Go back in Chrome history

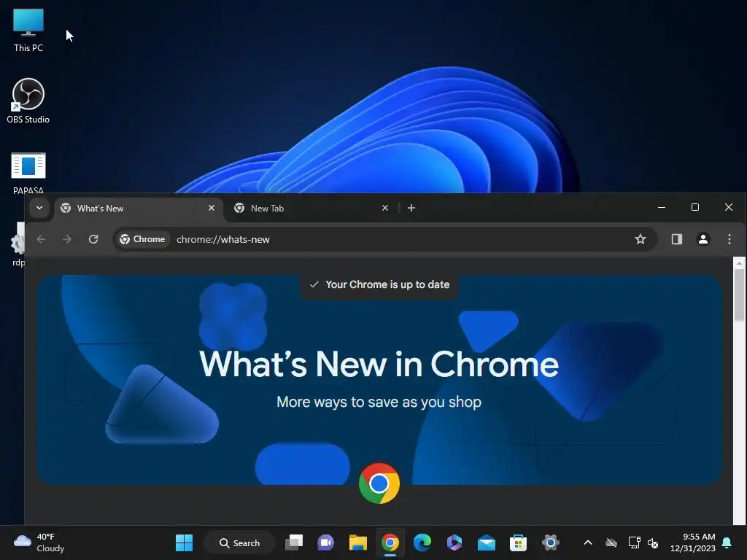pyautogui.click(x=41, y=239)
